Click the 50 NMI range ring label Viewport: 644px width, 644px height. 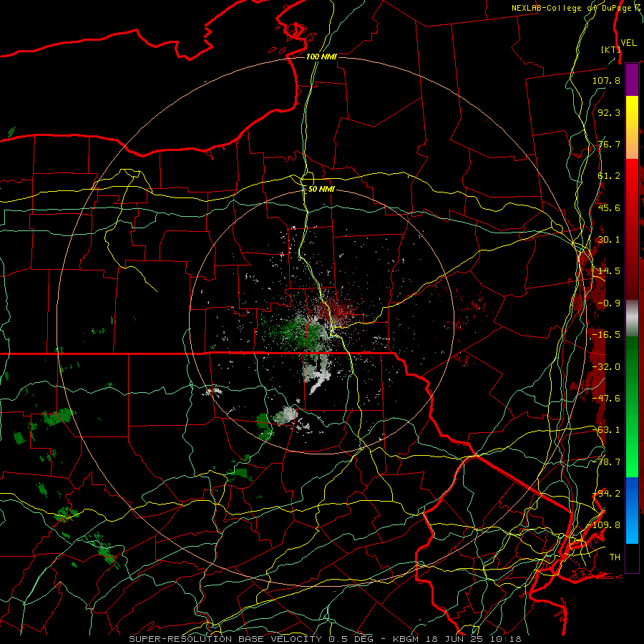click(321, 189)
